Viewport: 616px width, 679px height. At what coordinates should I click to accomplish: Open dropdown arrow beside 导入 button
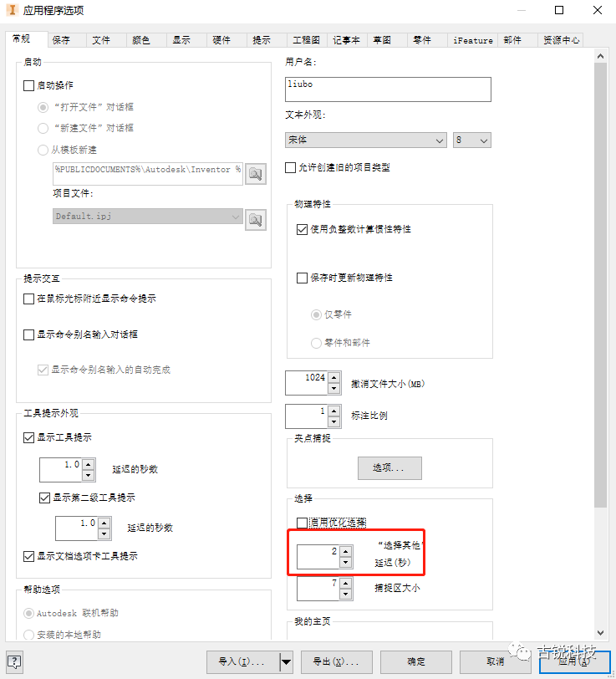tap(286, 662)
